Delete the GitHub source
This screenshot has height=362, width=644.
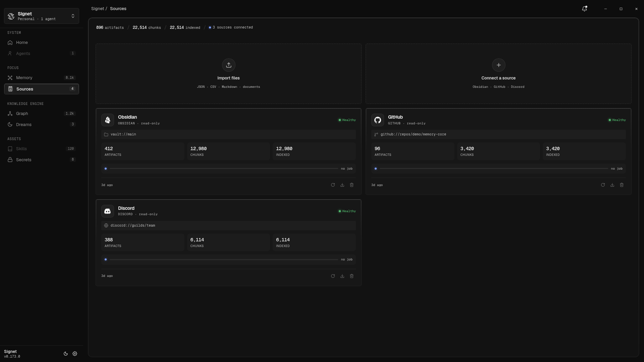pos(622,185)
